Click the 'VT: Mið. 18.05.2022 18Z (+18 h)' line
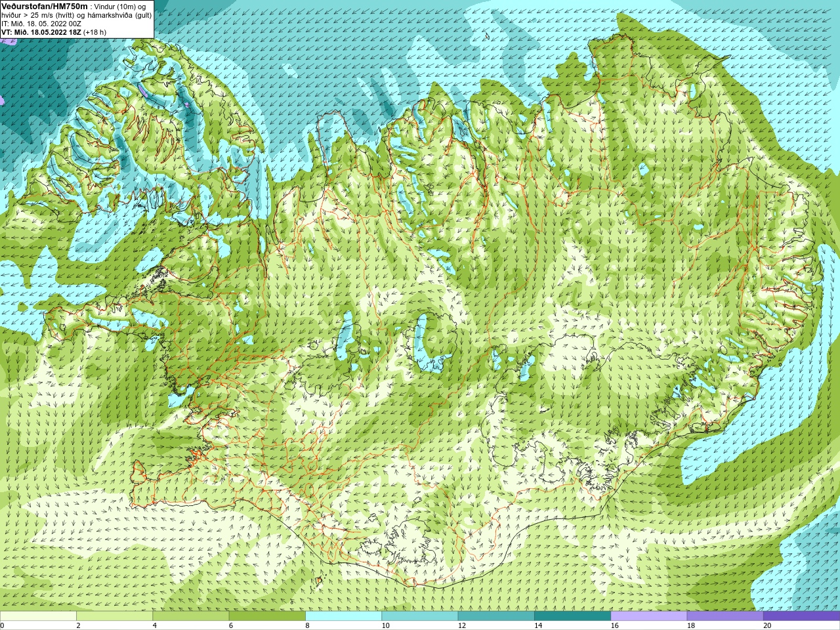Image resolution: width=840 pixels, height=630 pixels. [x=54, y=32]
